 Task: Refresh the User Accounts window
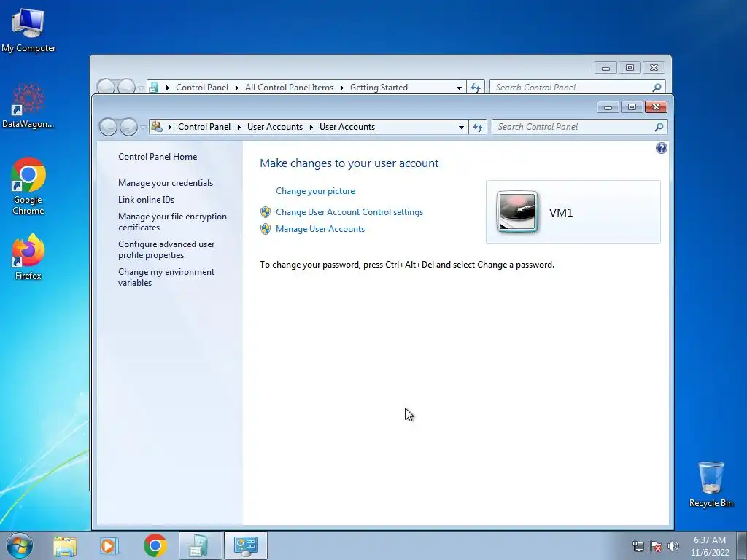point(477,127)
